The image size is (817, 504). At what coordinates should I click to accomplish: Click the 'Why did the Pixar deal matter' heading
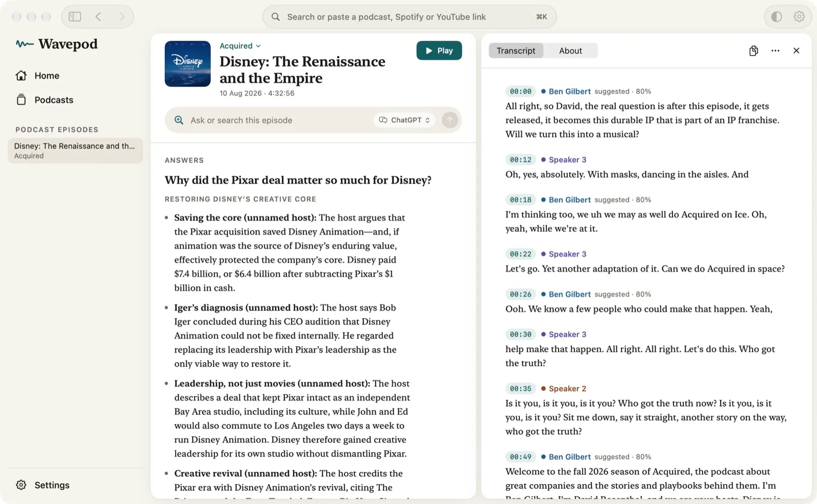298,180
